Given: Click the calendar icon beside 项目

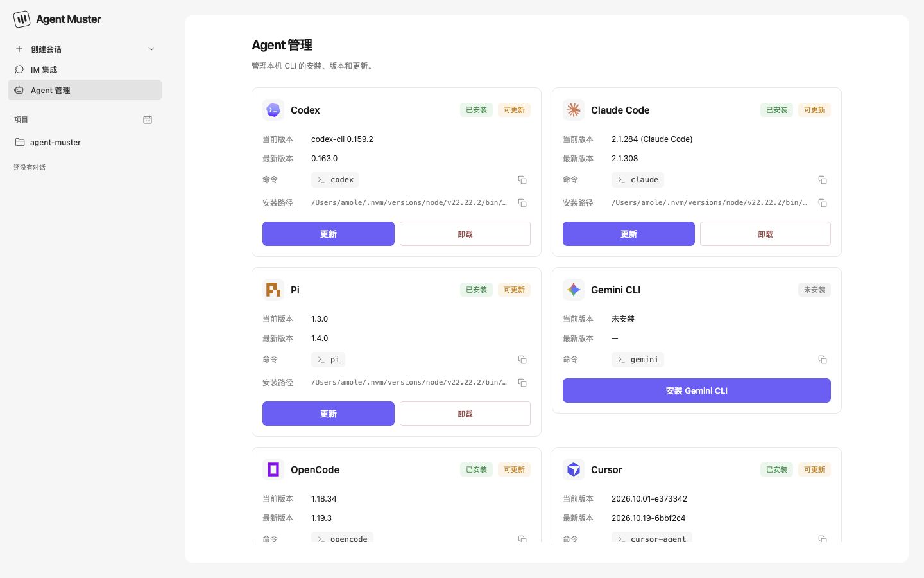Looking at the screenshot, I should (x=148, y=119).
